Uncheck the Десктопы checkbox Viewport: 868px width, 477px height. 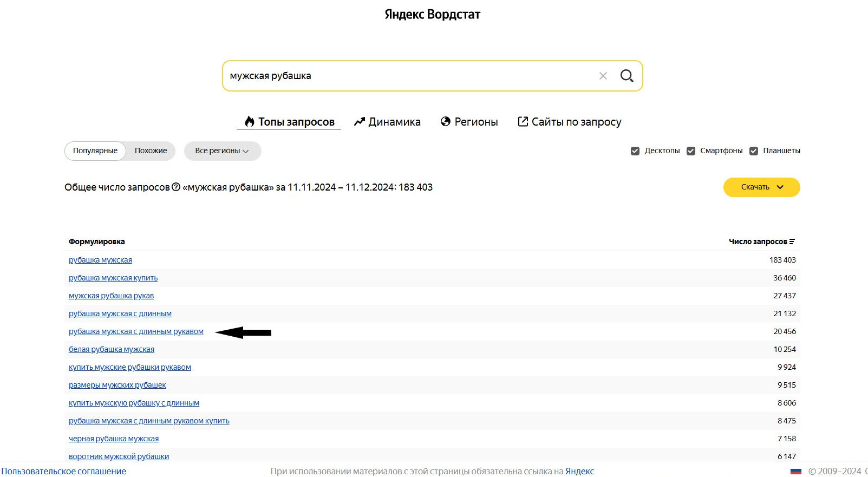pos(635,151)
